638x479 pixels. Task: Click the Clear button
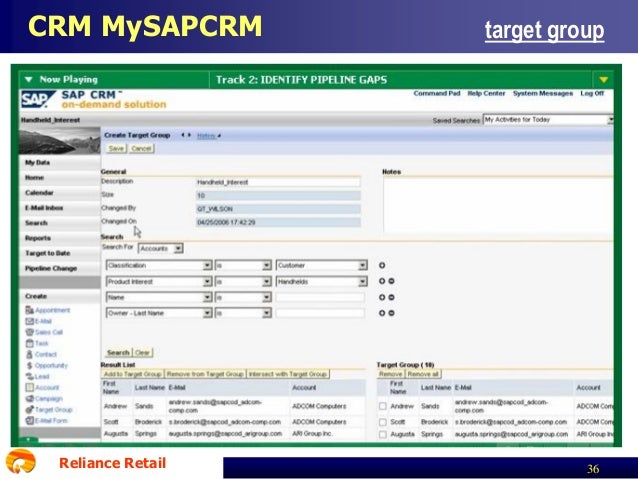(x=142, y=352)
